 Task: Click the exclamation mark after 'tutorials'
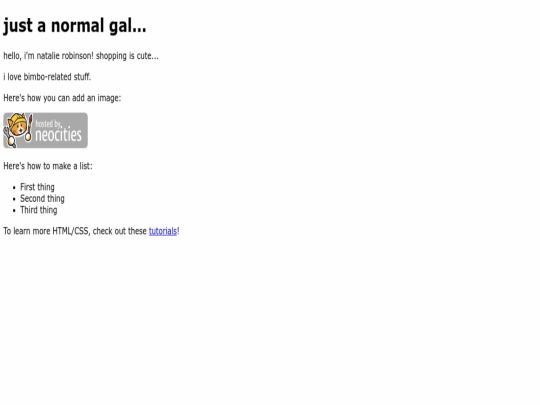point(178,231)
